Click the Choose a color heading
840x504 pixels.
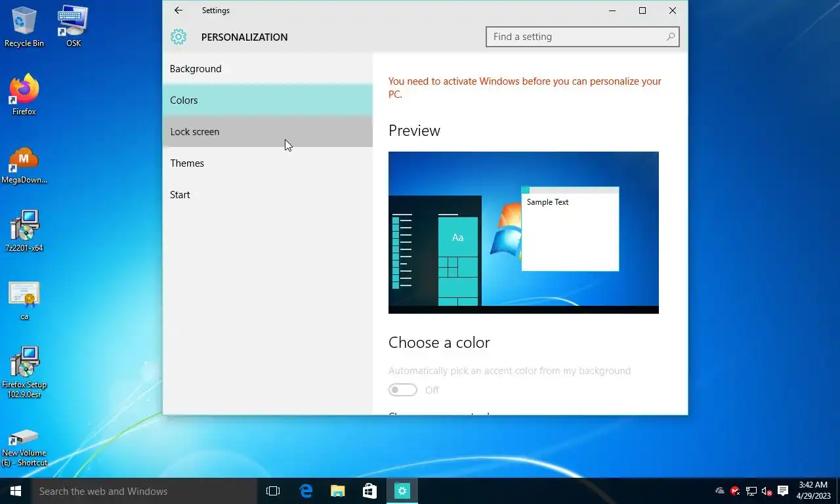coord(439,343)
